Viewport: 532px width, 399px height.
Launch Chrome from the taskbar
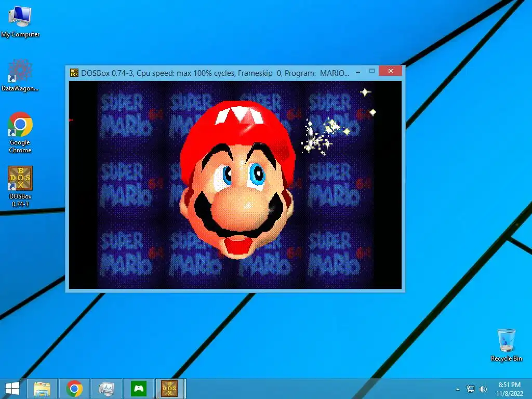[74, 389]
